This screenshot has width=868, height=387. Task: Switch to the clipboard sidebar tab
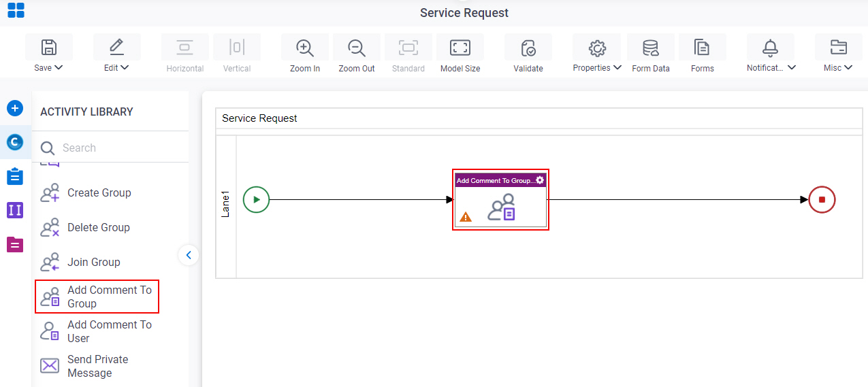point(15,177)
